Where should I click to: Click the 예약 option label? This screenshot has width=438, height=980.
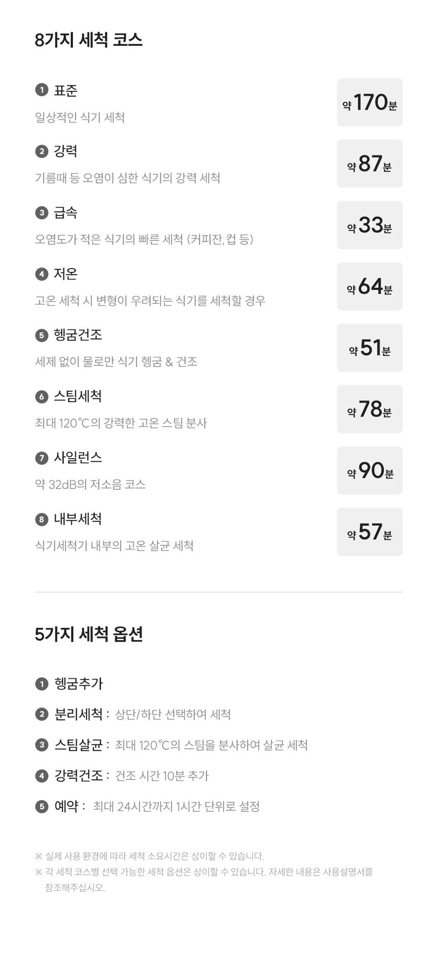coord(66,806)
